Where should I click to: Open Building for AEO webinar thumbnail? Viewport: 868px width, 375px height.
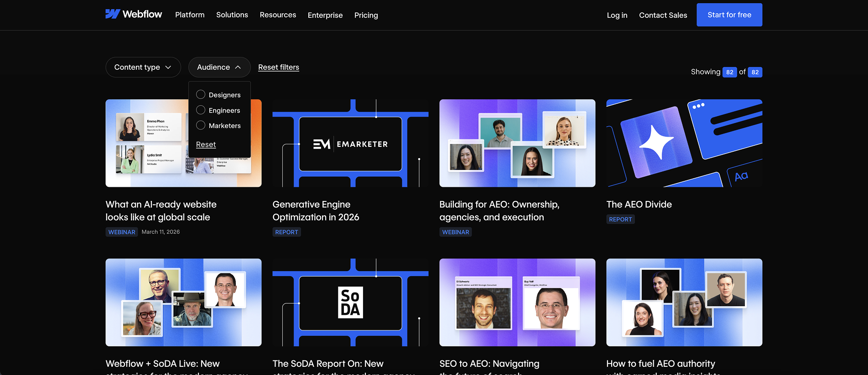click(517, 143)
